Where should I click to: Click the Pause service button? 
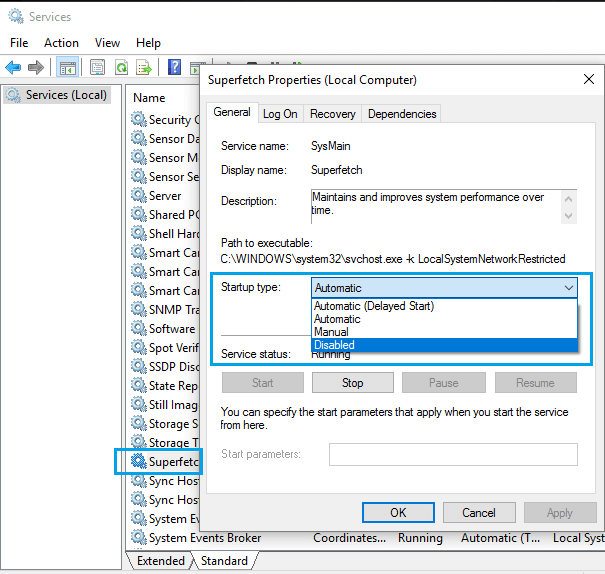444,383
